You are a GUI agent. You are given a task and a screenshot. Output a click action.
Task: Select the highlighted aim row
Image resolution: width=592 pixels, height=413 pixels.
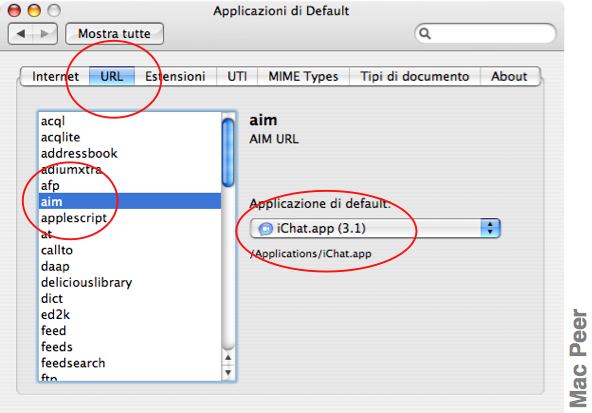[x=130, y=201]
